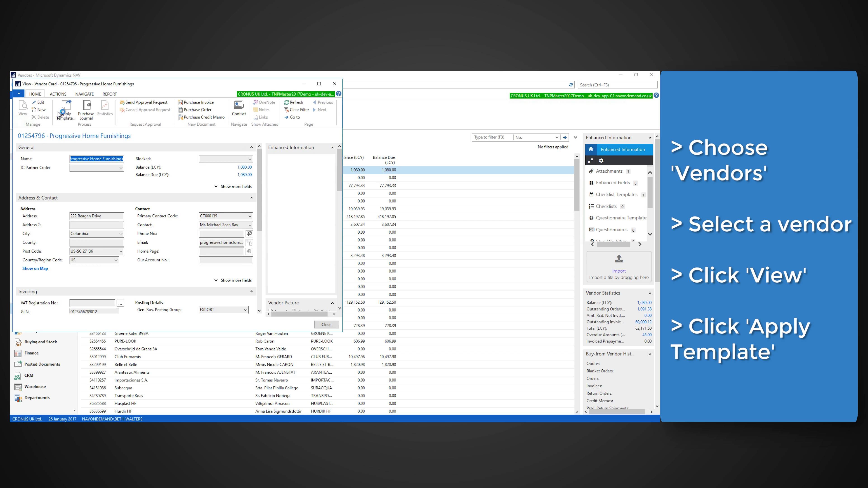Open Checklist Templates in Enhanced Information

(x=616, y=194)
